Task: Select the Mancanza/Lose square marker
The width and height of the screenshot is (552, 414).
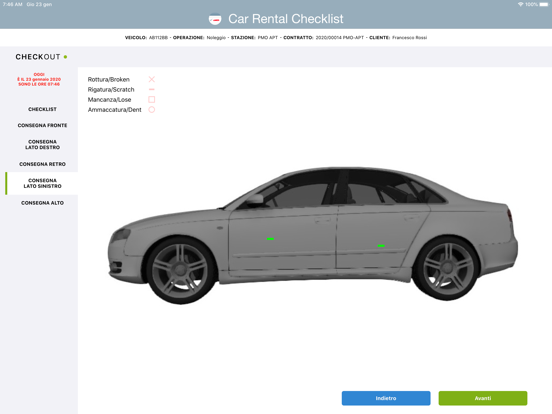Action: tap(151, 100)
